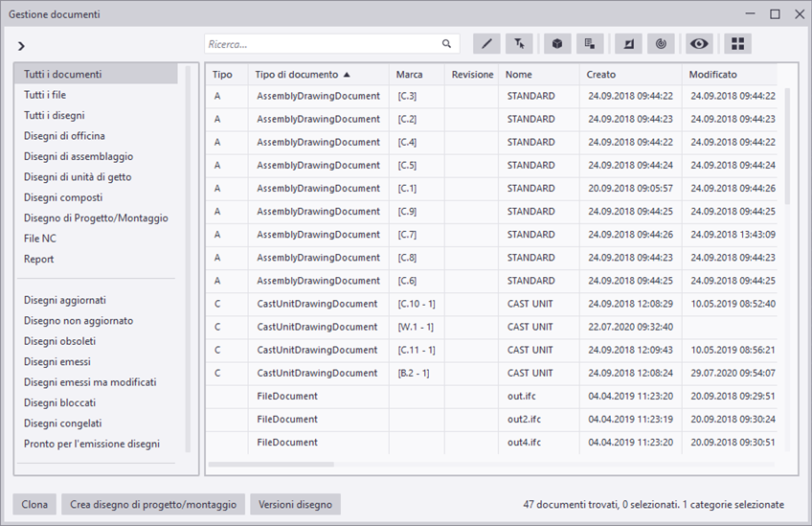The image size is (812, 526).
Task: Click the pencil edit icon in toolbar
Action: tap(486, 44)
